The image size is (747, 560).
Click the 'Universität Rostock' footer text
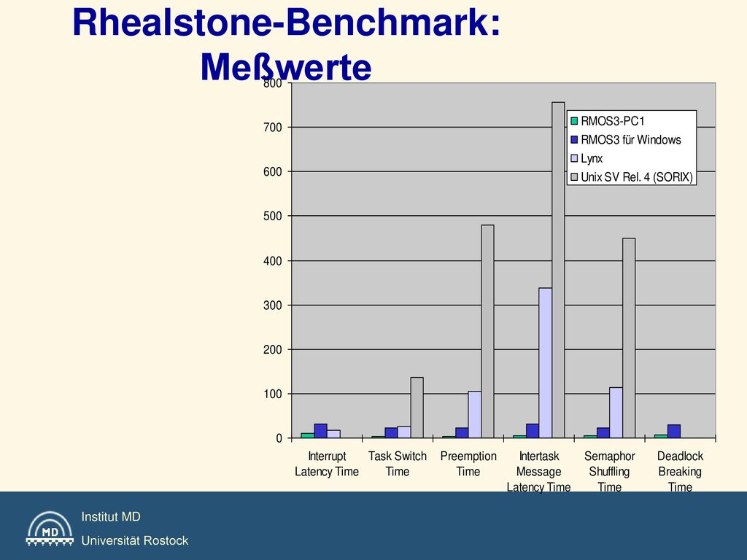tap(135, 540)
